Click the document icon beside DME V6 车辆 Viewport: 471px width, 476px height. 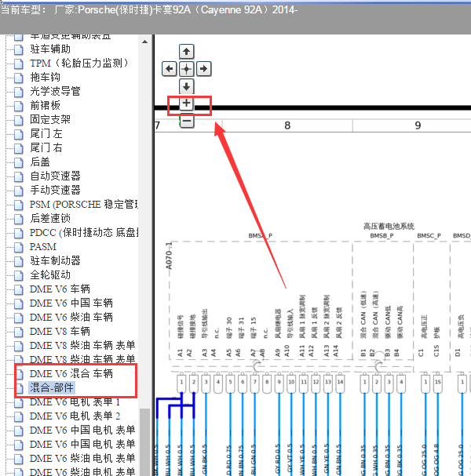[x=19, y=289]
